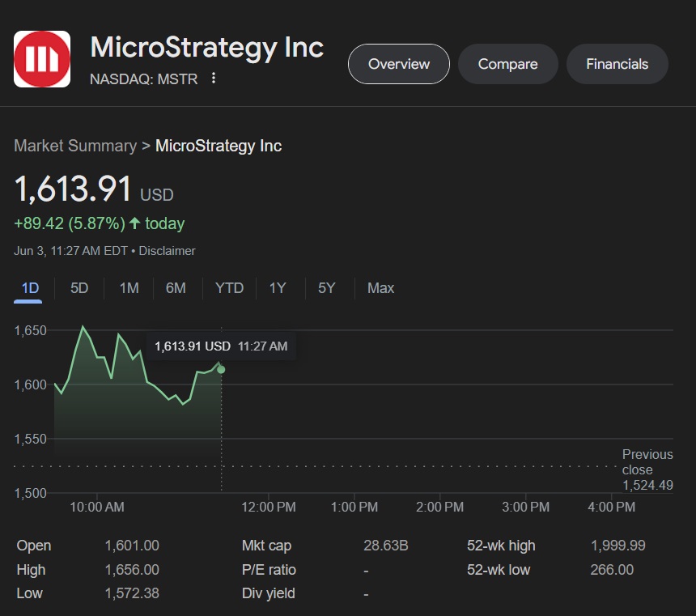Show the Max chart timeframe
Image resolution: width=696 pixels, height=616 pixels.
[x=380, y=288]
